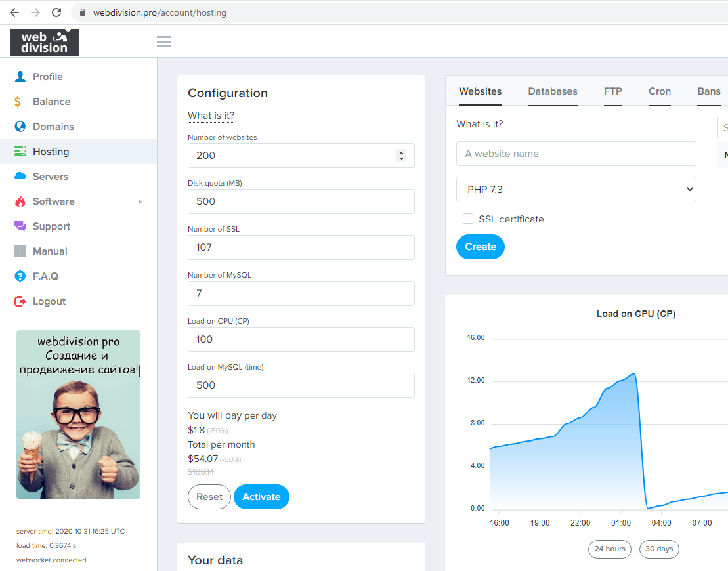
Task: Enable the SSL certificate checkbox
Action: (468, 219)
